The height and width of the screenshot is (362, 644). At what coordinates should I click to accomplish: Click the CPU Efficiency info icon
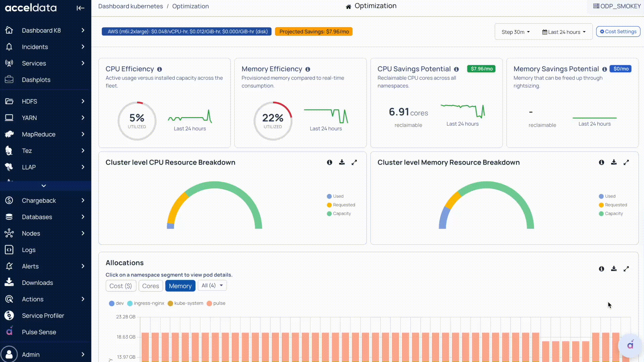pyautogui.click(x=160, y=69)
